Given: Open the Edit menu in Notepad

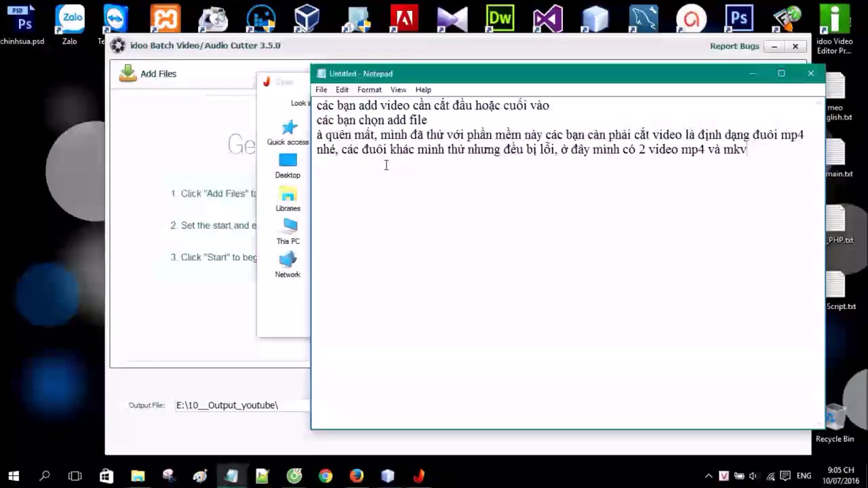Looking at the screenshot, I should click(x=342, y=89).
